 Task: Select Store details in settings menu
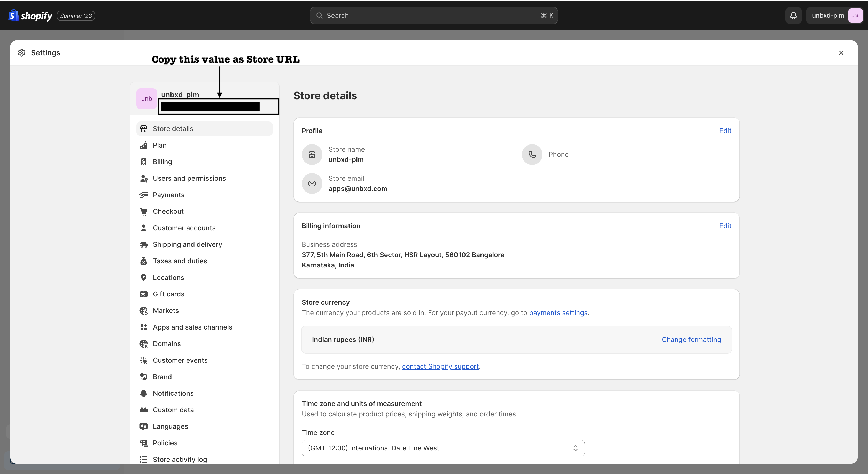click(x=205, y=129)
